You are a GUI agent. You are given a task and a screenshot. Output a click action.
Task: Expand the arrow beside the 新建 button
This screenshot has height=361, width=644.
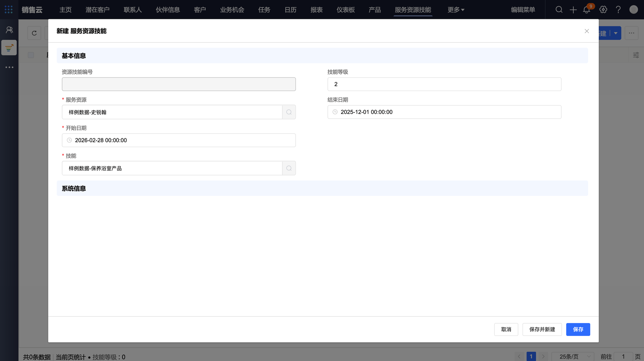(616, 33)
